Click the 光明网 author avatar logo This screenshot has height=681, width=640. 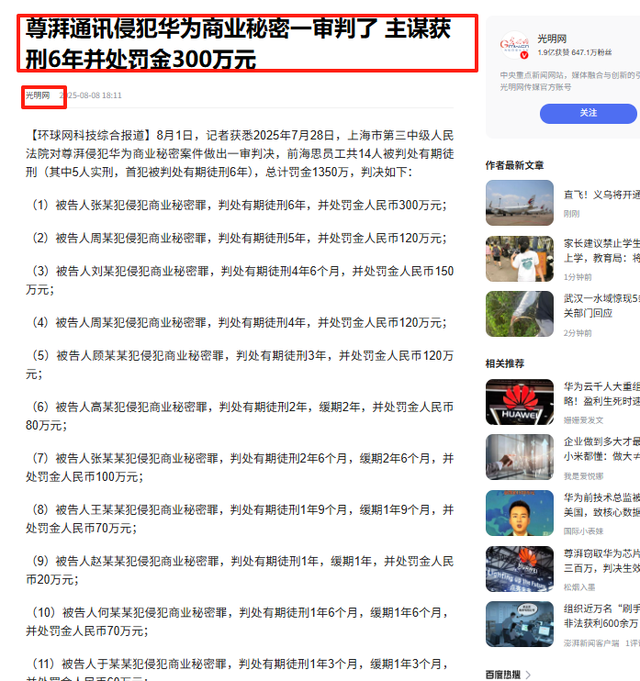(515, 45)
